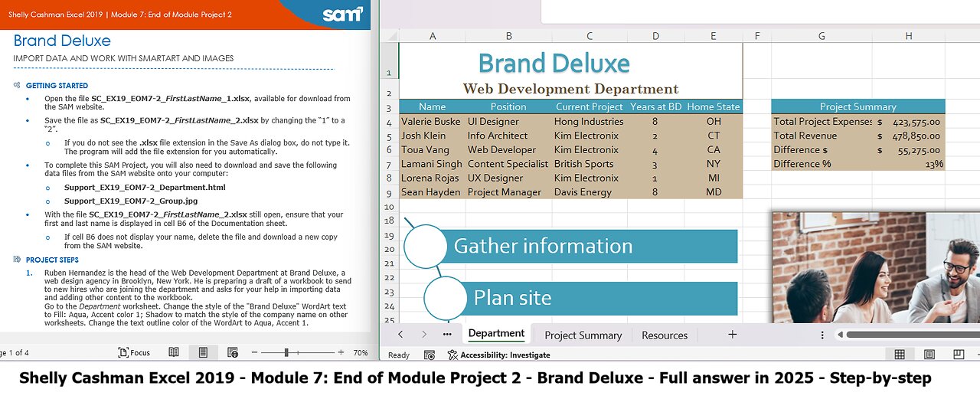
Task: Select the Years at BD header cell
Action: [655, 107]
